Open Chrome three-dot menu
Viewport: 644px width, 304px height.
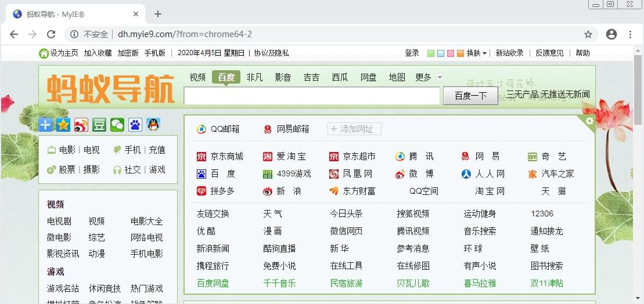coord(631,34)
